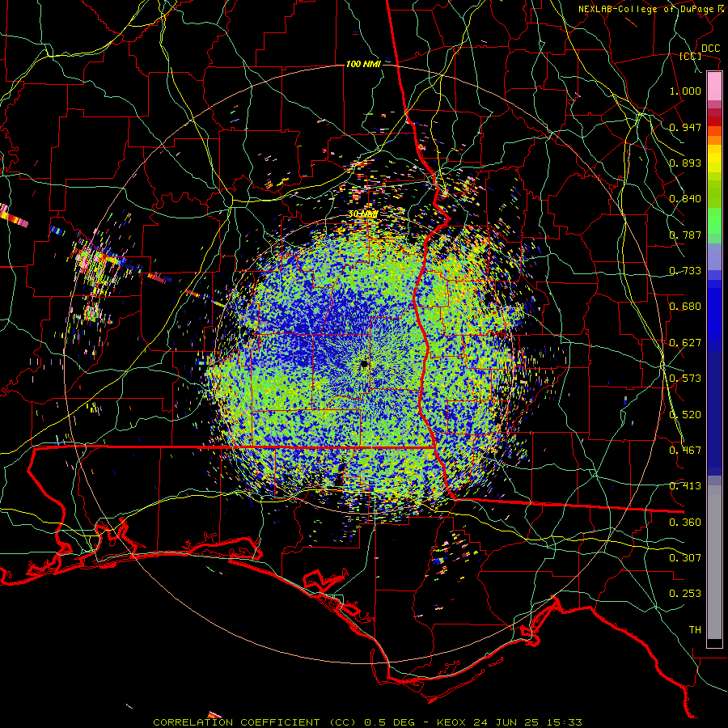Select the 0.893 legend value
Screen dimensions: 728x728
685,163
